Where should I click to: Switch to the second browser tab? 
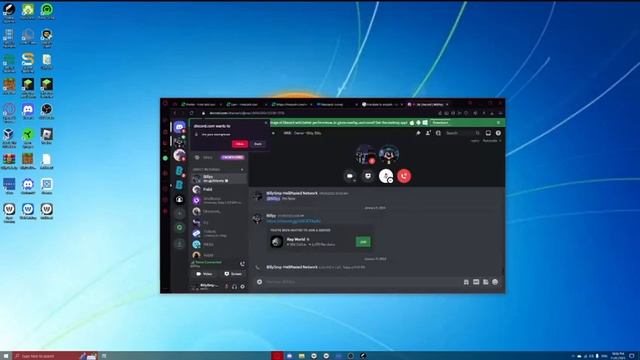(x=246, y=104)
